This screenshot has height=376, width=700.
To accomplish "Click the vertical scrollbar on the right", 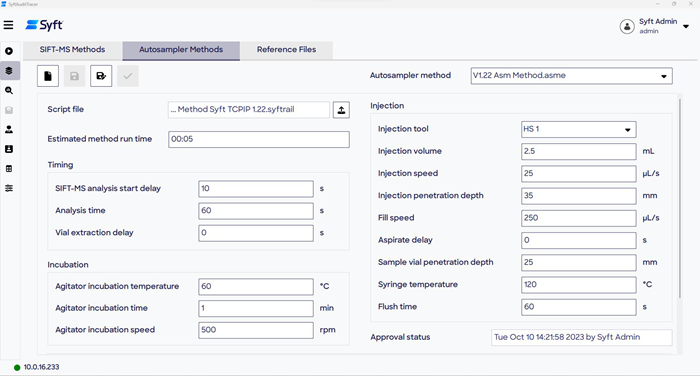I will (680, 199).
